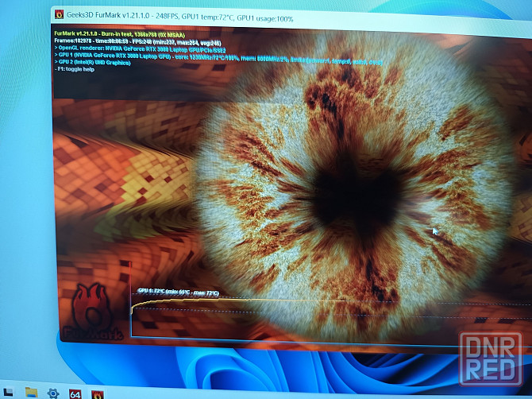Screen dimensions: 532x399
Task: Open File Explorer from the taskbar
Action: click(31, 392)
